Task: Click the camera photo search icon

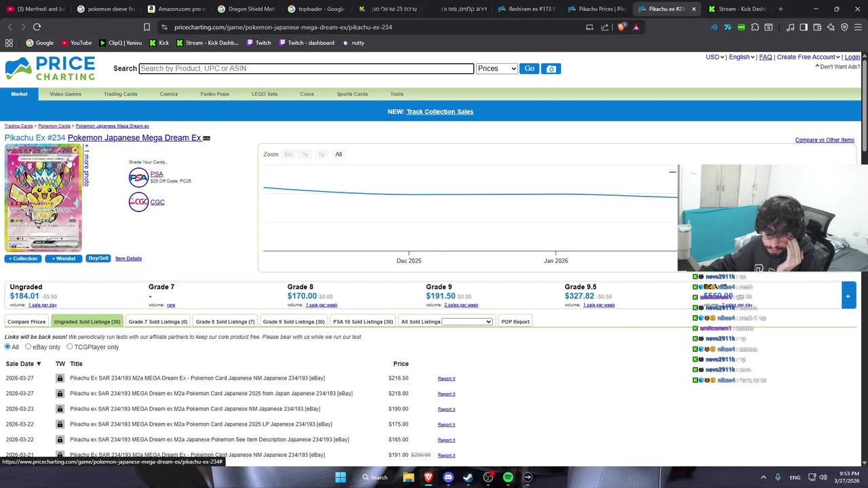Action: 551,68
